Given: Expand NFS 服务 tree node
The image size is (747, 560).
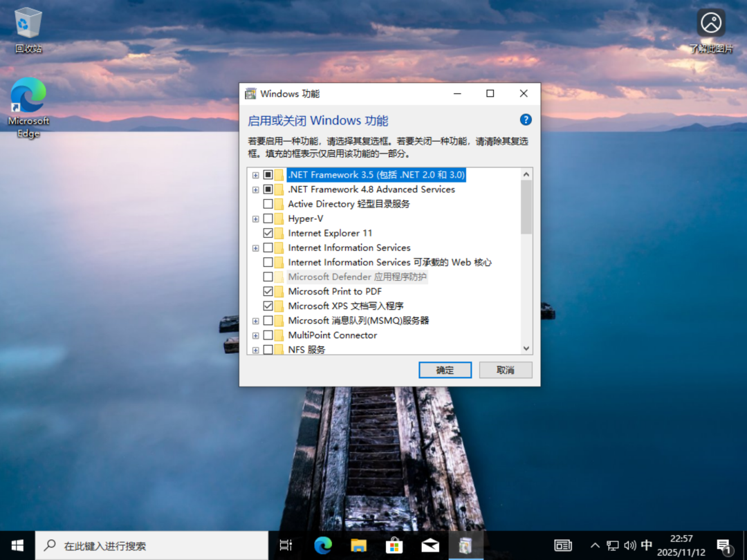Looking at the screenshot, I should point(256,350).
